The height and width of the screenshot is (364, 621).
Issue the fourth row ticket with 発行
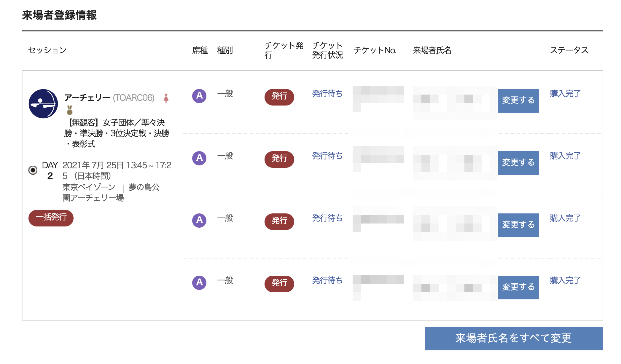point(279,284)
